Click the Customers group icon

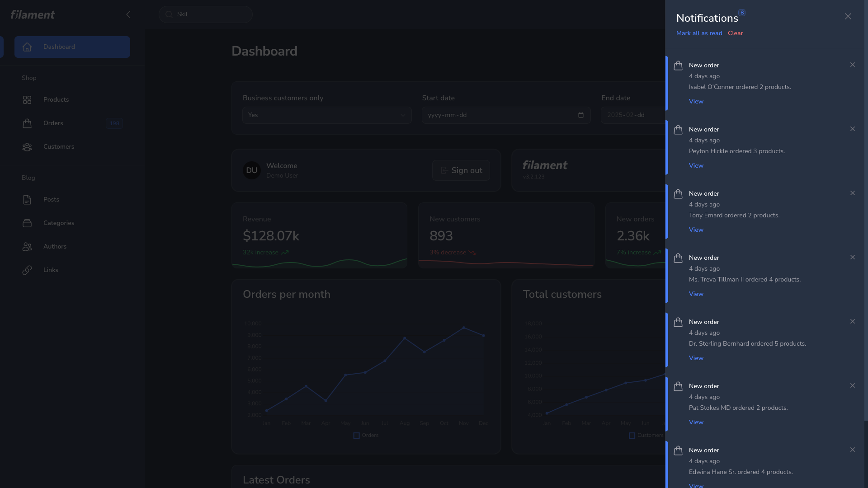pos(27,147)
